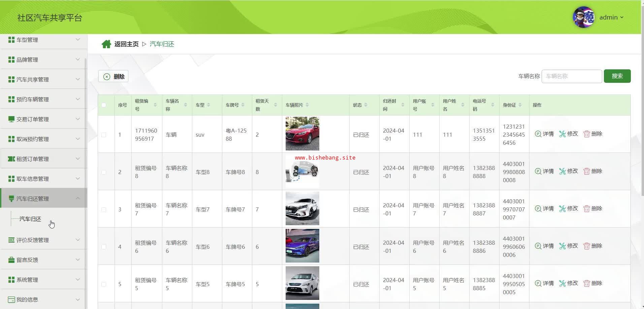The height and width of the screenshot is (309, 644).
Task: Click the 删除 batch delete button
Action: click(x=113, y=76)
